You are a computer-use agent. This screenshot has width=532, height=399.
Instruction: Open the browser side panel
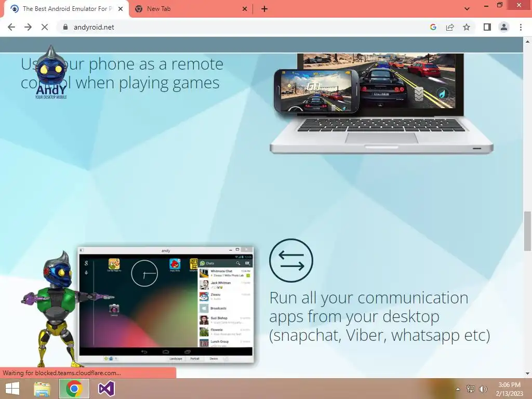[x=487, y=27]
